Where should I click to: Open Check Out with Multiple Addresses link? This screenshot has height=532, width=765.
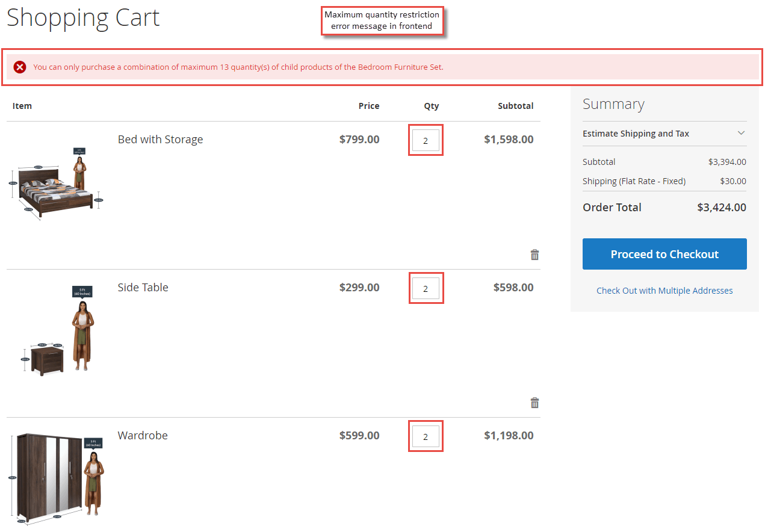[x=664, y=291]
